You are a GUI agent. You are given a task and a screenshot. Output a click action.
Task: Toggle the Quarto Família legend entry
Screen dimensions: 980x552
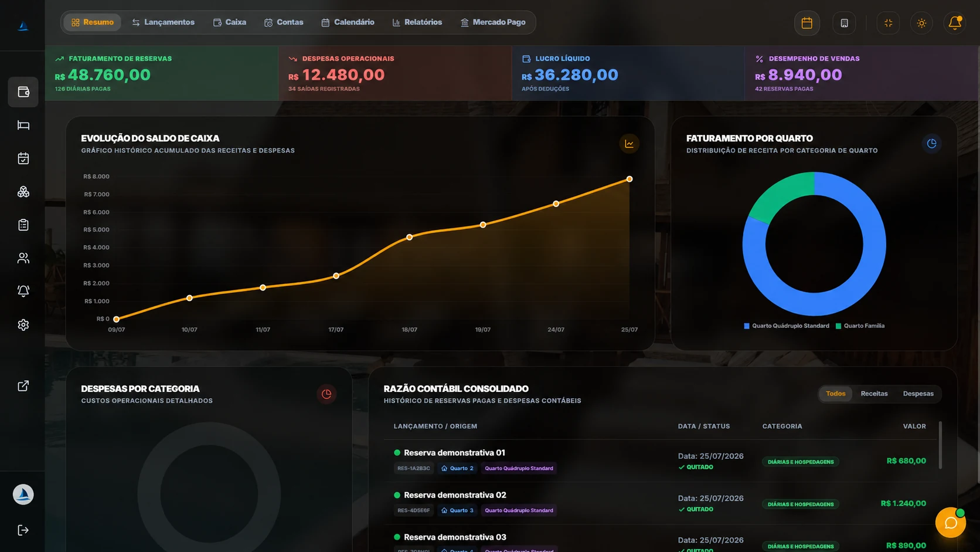point(860,326)
